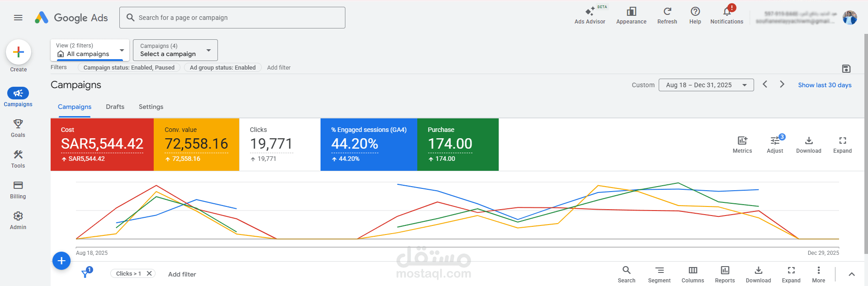Edit the Clicks > 1 filter chip

[x=128, y=273]
